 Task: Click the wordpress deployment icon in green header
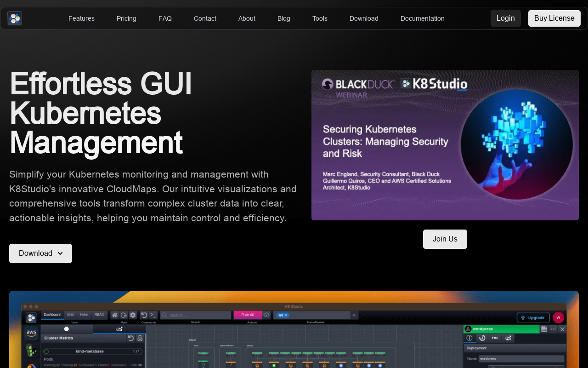[x=468, y=329]
